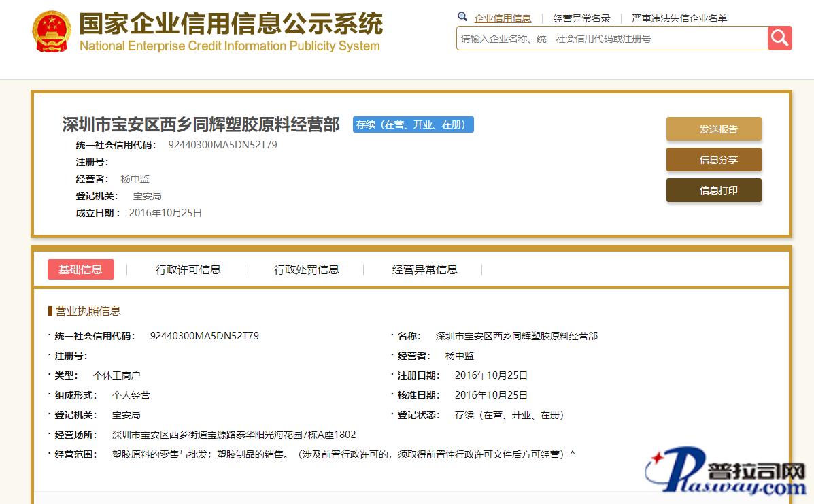Screen dimensions: 814x504
Task: Click the small magnifier icon beside 企业信用信息
Action: point(462,17)
